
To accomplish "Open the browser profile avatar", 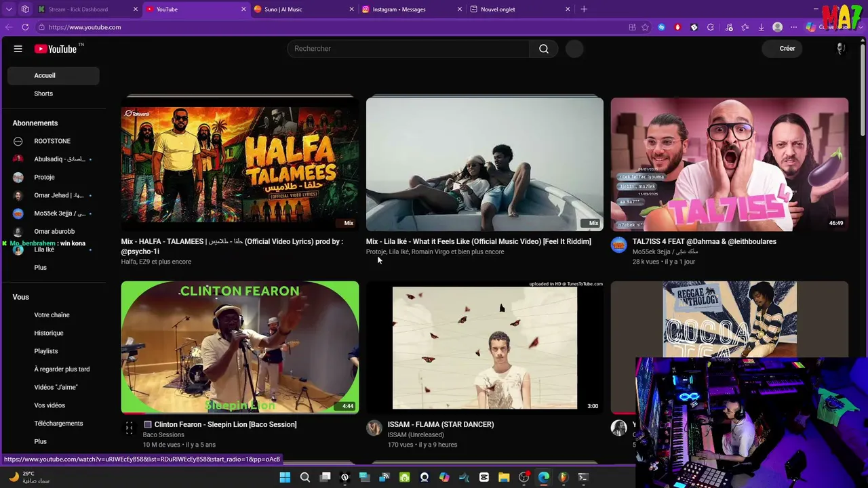I will [778, 27].
